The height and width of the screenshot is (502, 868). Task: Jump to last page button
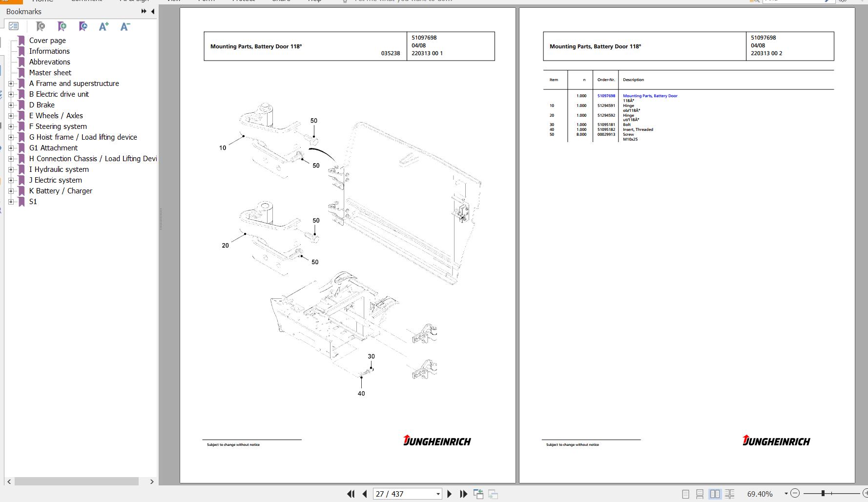pyautogui.click(x=464, y=494)
